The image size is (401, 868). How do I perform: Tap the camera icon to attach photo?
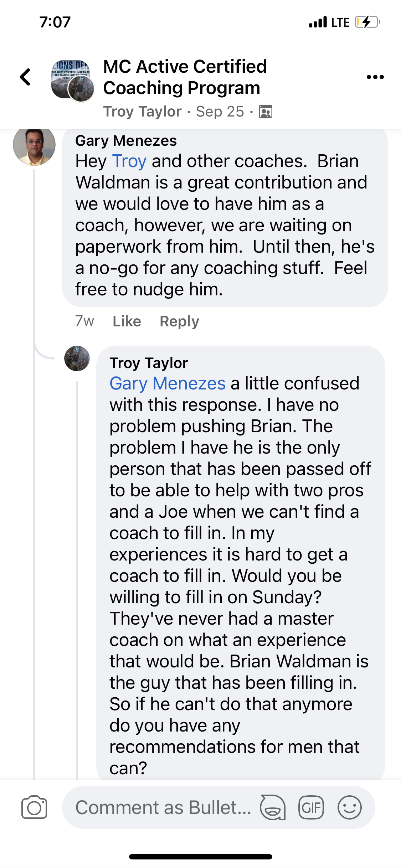[x=34, y=807]
